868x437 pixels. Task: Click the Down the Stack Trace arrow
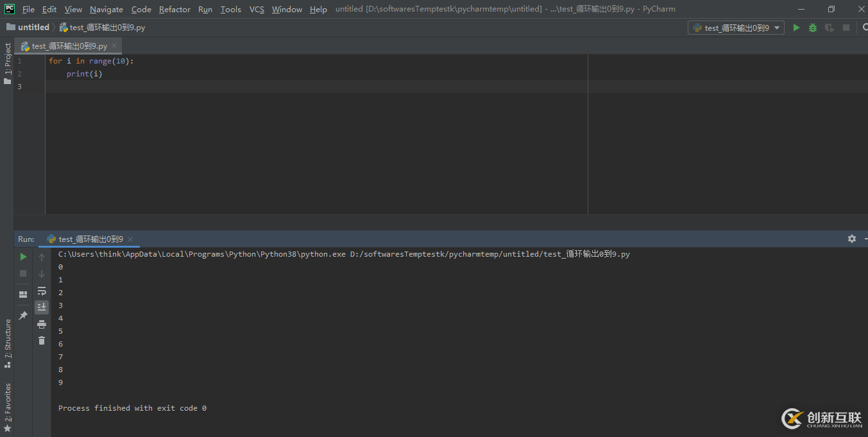tap(42, 274)
